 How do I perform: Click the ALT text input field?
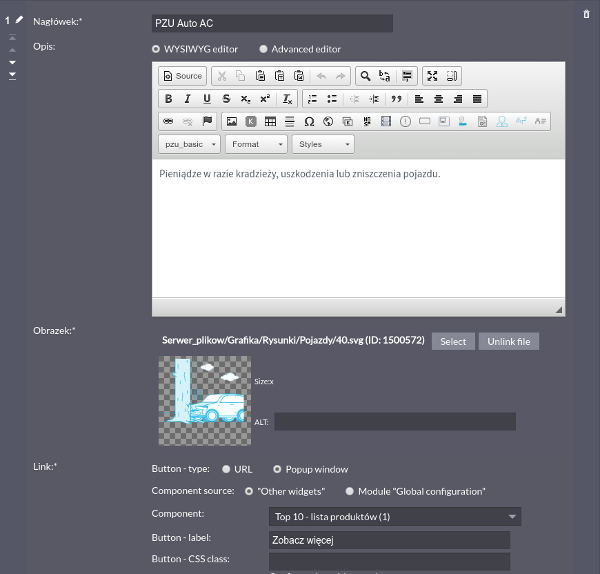[x=395, y=421]
